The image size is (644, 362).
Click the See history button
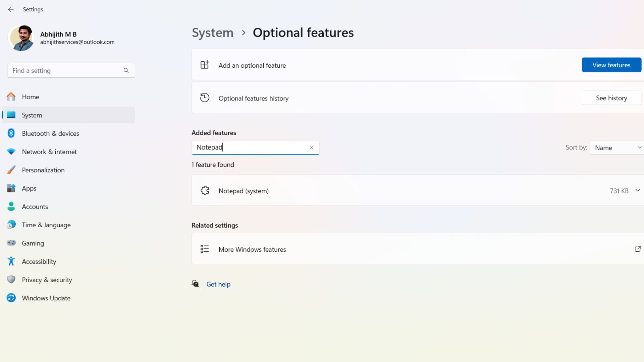(611, 98)
